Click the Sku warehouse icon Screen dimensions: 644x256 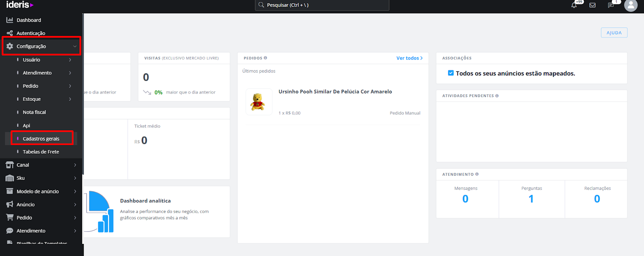[x=10, y=178]
